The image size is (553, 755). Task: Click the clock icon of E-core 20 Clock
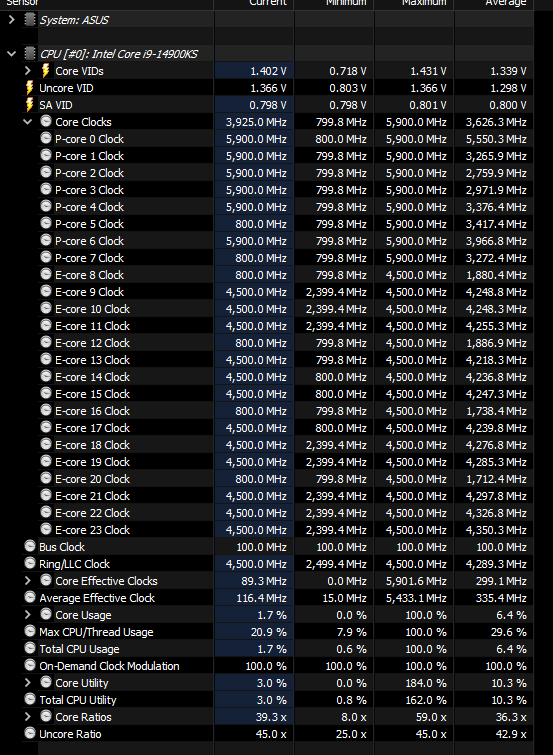(x=46, y=478)
